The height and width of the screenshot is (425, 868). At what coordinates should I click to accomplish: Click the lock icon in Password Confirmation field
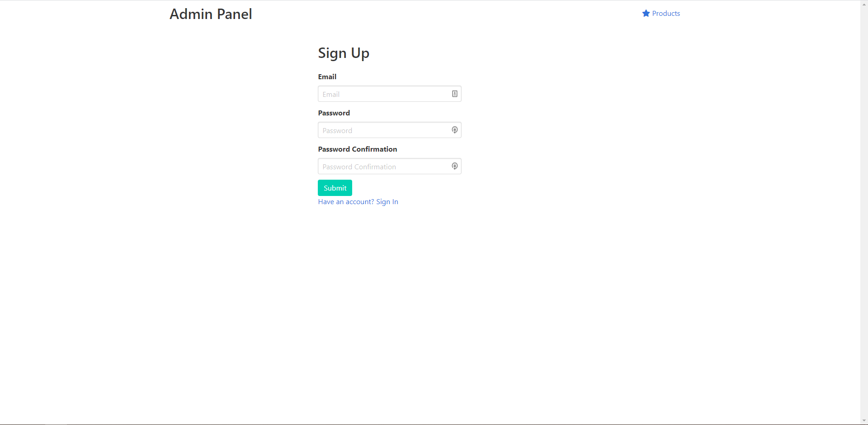pyautogui.click(x=455, y=166)
